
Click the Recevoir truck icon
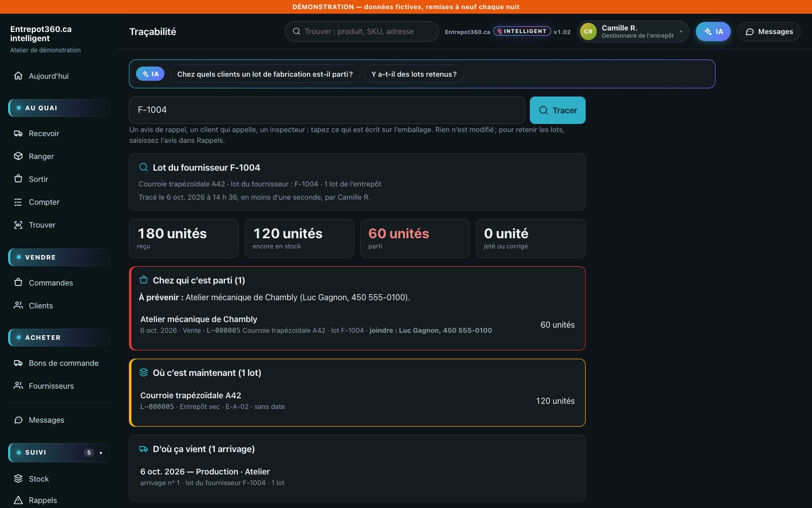click(x=18, y=134)
